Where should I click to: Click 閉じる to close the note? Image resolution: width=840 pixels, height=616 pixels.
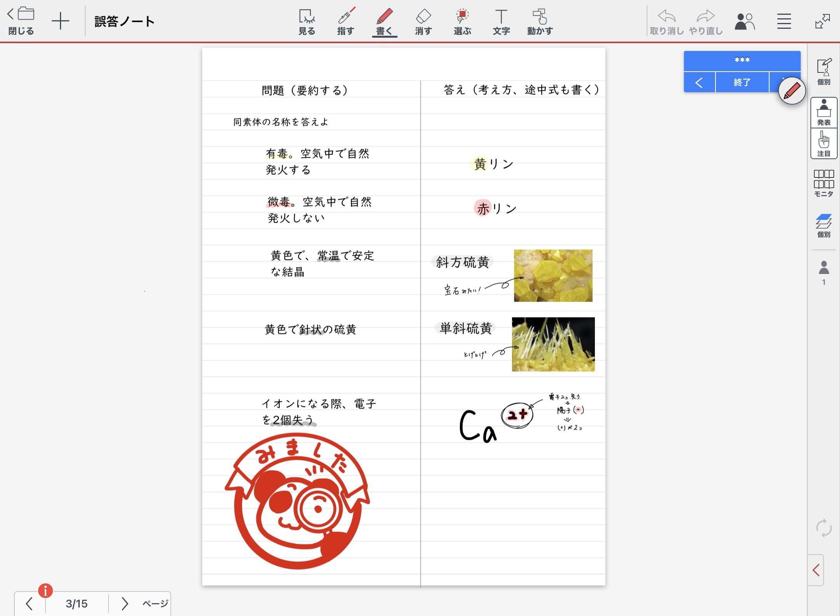[21, 21]
